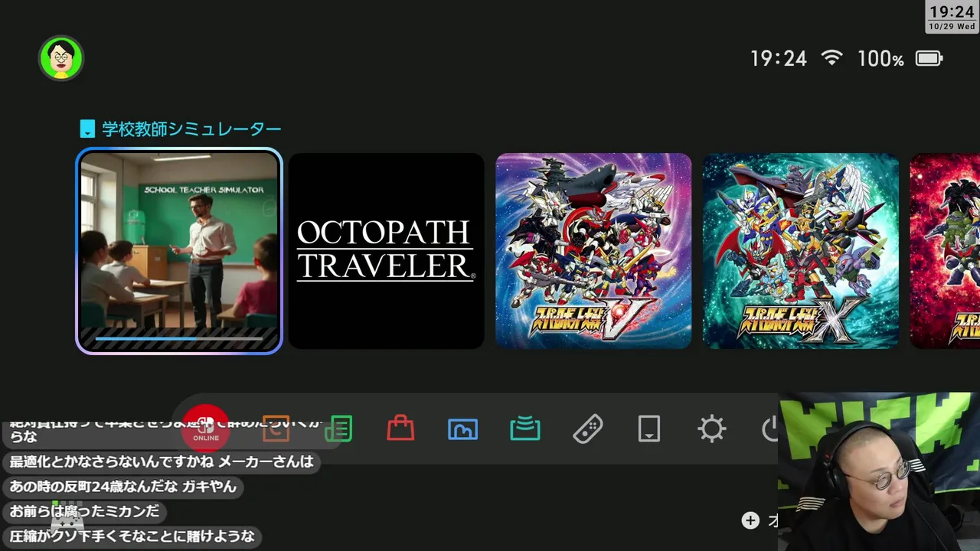The image size is (980, 551).
Task: Open the Controllers Joy-Con icon
Action: pos(587,429)
